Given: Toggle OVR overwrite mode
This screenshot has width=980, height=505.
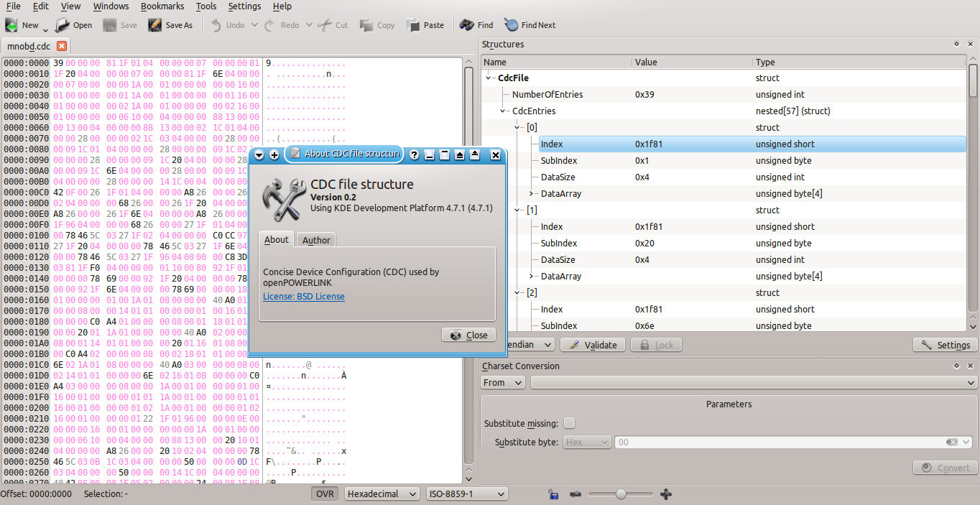Looking at the screenshot, I should [325, 494].
